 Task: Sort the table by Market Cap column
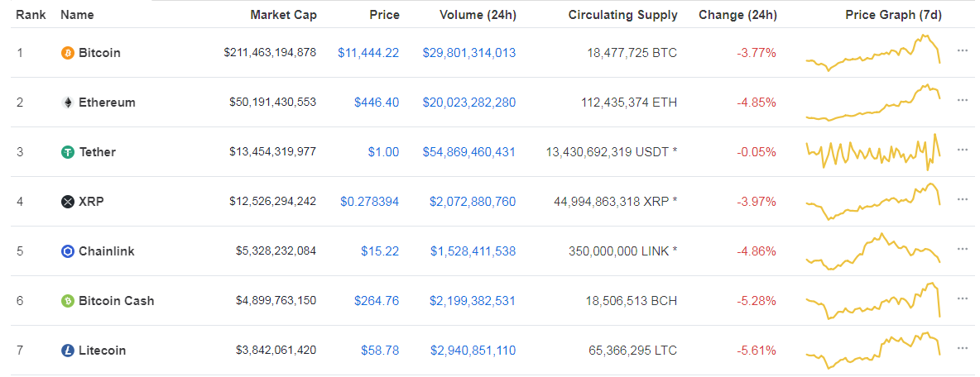coord(283,15)
